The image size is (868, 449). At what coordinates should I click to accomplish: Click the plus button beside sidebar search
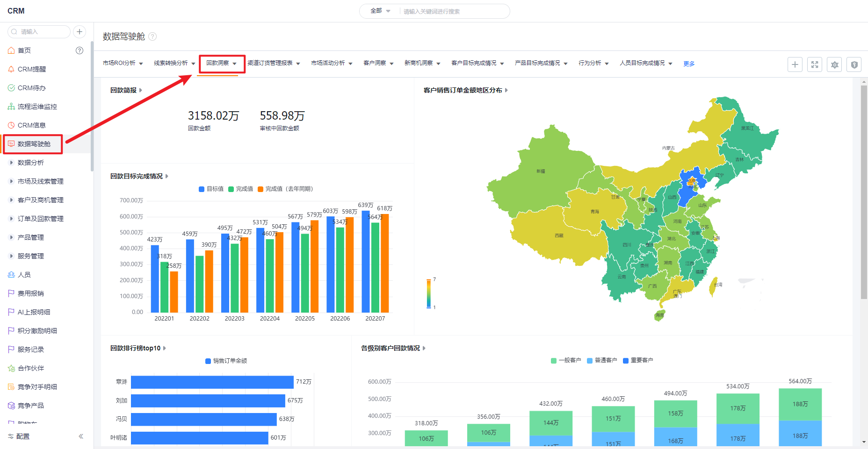(80, 32)
